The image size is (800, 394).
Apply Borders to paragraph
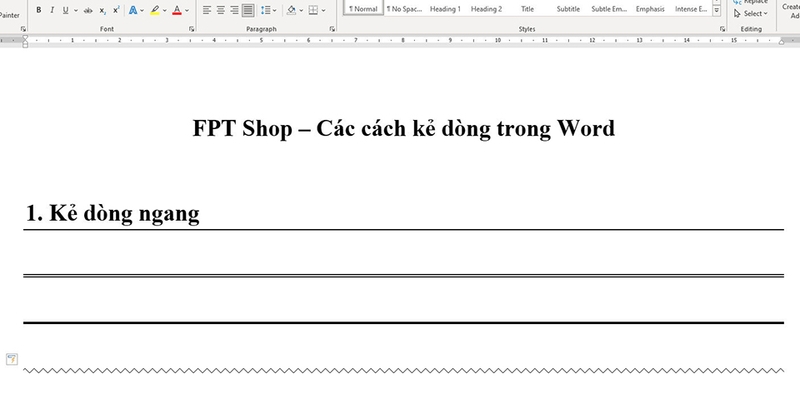click(313, 10)
